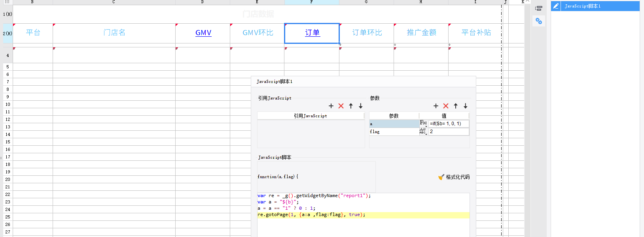Click the 格式化代码 format code button
The height and width of the screenshot is (237, 644).
454,177
